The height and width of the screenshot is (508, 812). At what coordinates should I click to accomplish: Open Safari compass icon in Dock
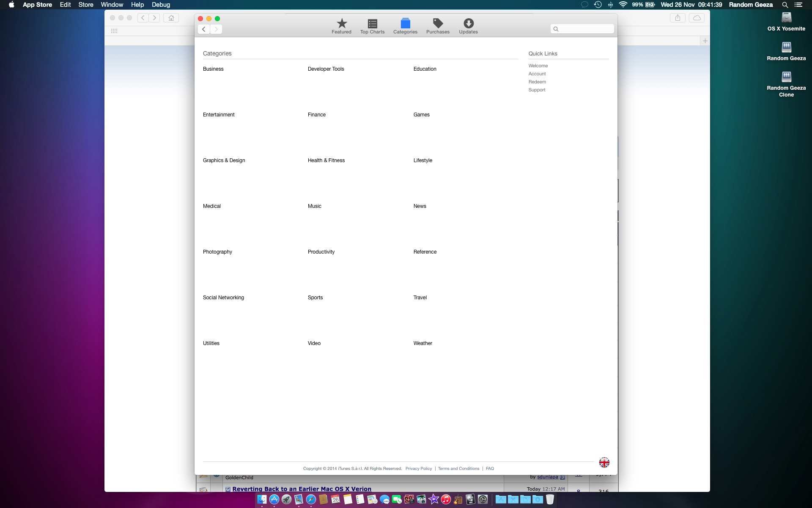point(311,500)
